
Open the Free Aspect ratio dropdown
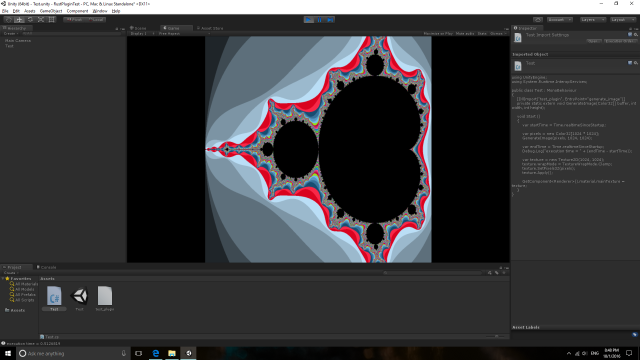click(x=184, y=33)
